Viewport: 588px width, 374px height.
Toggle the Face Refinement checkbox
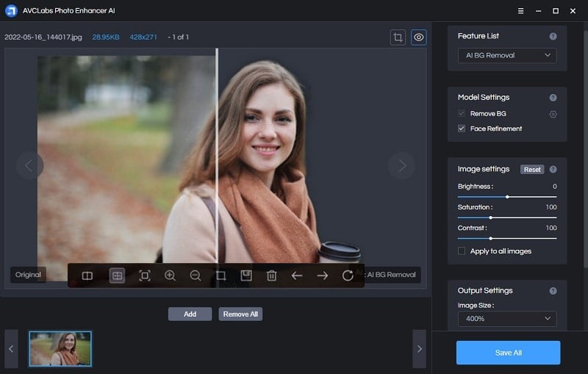[x=462, y=129]
